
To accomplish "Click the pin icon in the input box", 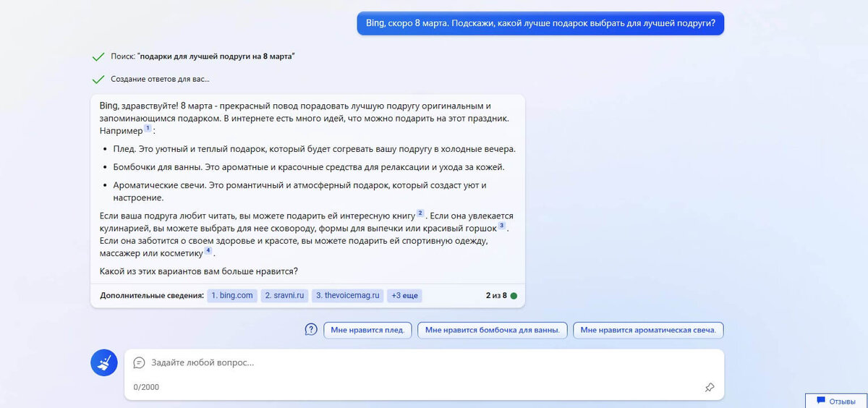I will (x=710, y=388).
